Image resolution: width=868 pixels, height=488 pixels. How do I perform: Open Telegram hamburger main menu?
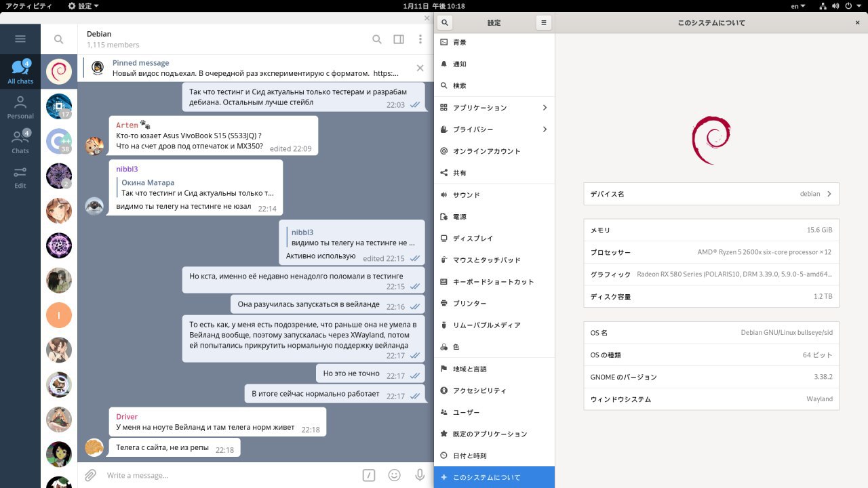[20, 39]
